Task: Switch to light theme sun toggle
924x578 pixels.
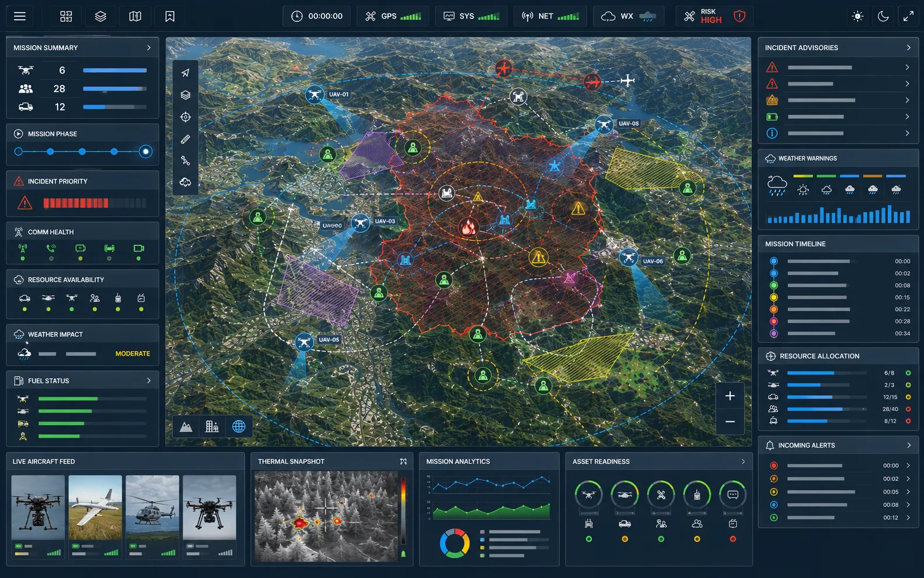Action: pos(858,16)
